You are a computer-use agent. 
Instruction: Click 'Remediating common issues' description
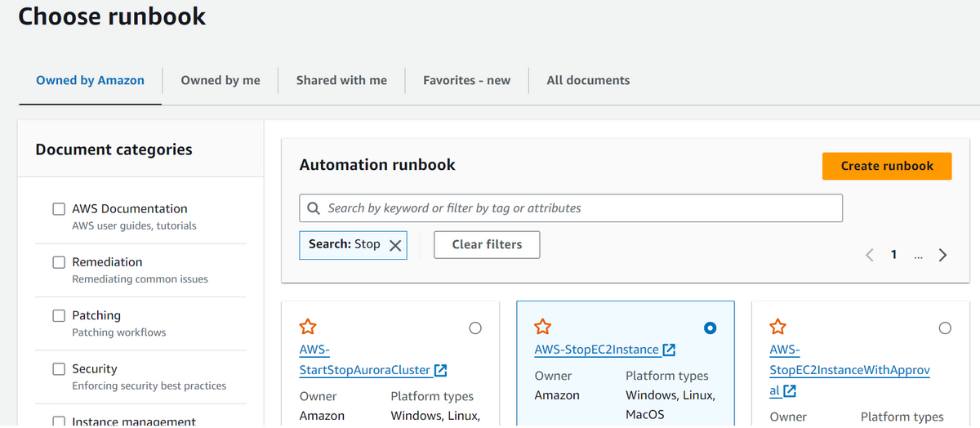click(x=140, y=279)
